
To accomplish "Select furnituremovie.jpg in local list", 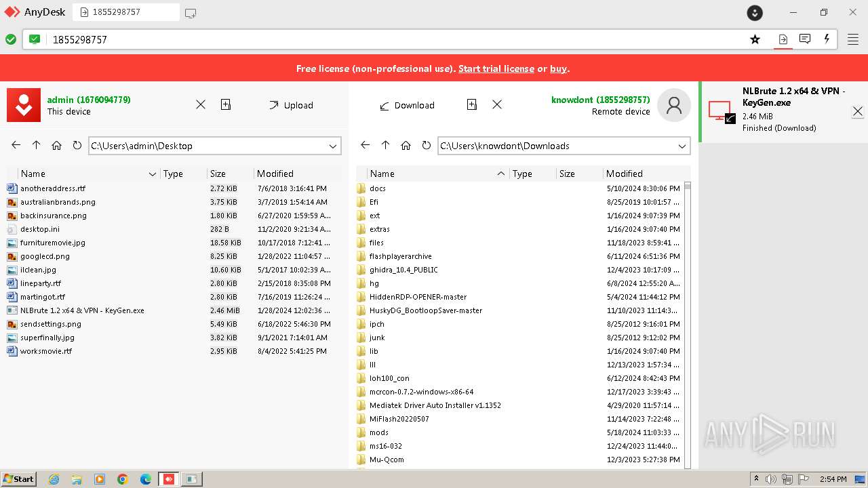I will (173, 243).
